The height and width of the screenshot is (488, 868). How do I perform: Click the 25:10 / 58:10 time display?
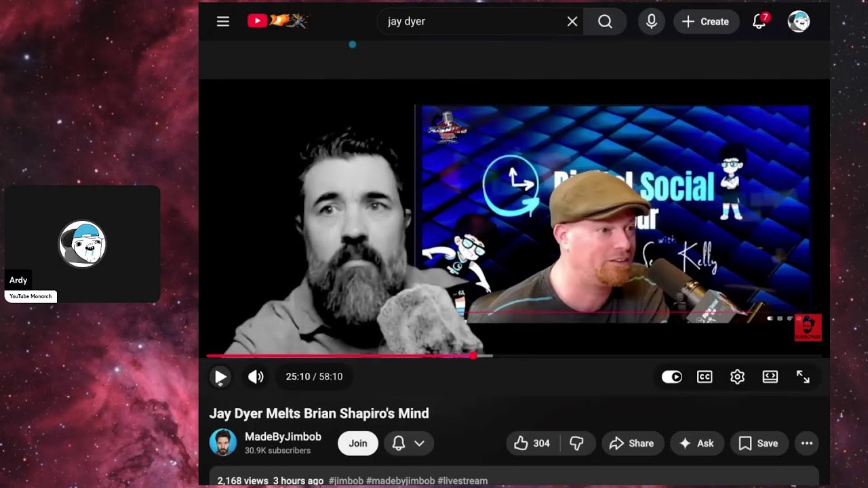click(x=314, y=377)
